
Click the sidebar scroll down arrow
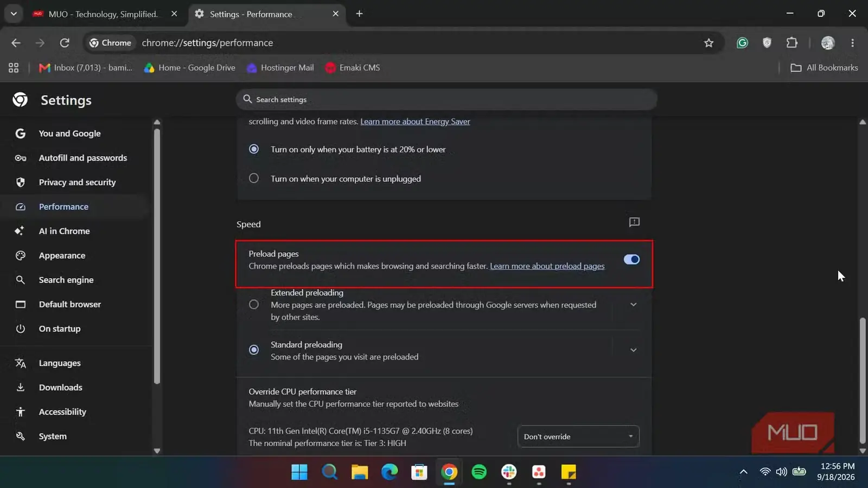click(157, 451)
